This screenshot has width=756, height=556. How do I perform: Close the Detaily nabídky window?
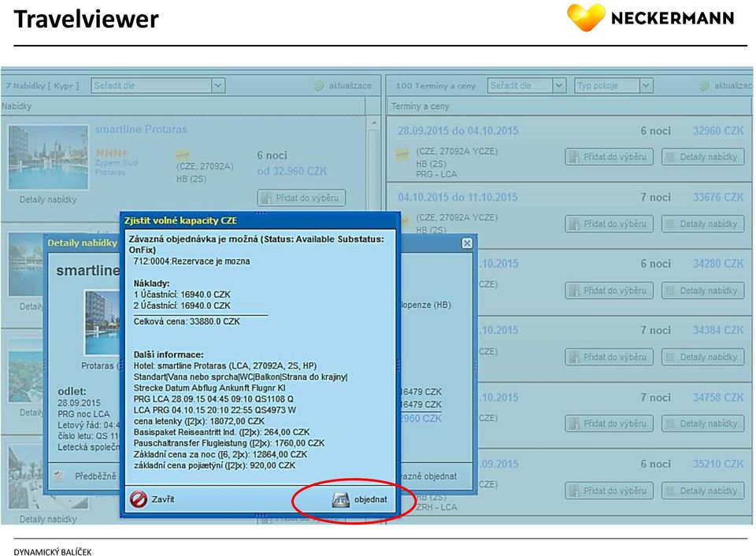pos(467,243)
